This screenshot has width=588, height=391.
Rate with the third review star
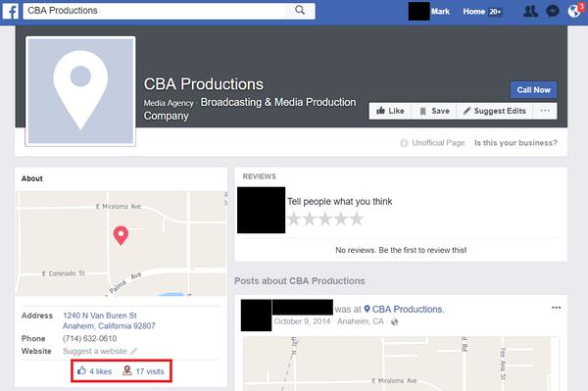[324, 219]
